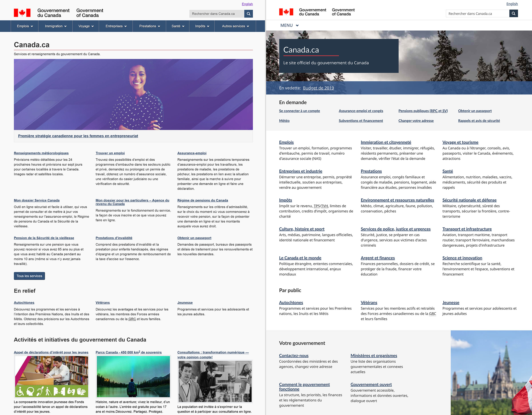Follow the Budget de 2019 link
The height and width of the screenshot is (415, 532).
318,88
